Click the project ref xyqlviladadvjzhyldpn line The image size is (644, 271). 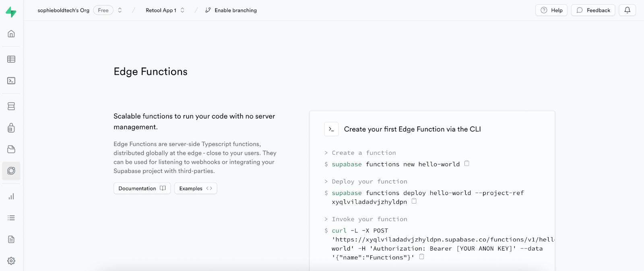[x=369, y=202]
